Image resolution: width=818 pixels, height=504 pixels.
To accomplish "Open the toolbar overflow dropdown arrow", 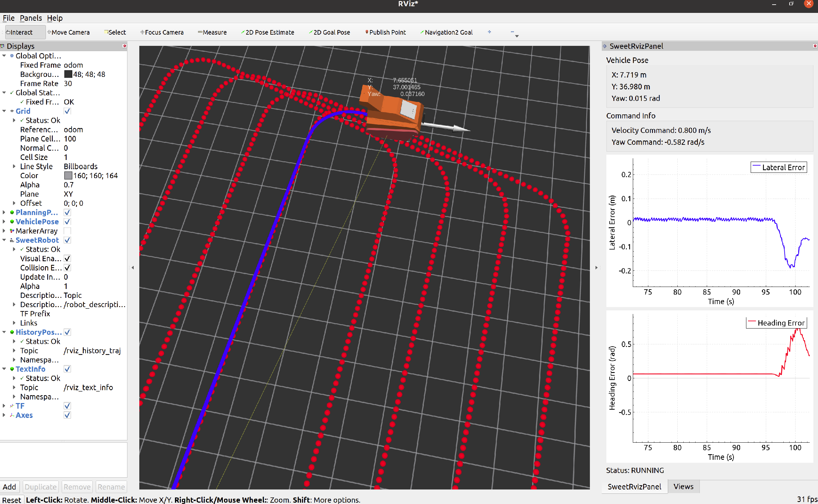I will 517,36.
